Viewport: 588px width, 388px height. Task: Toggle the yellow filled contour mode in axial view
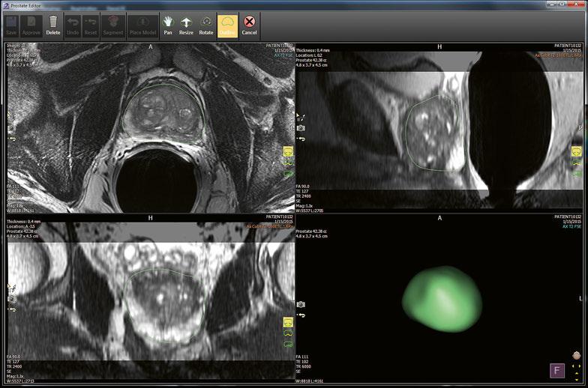[288, 151]
